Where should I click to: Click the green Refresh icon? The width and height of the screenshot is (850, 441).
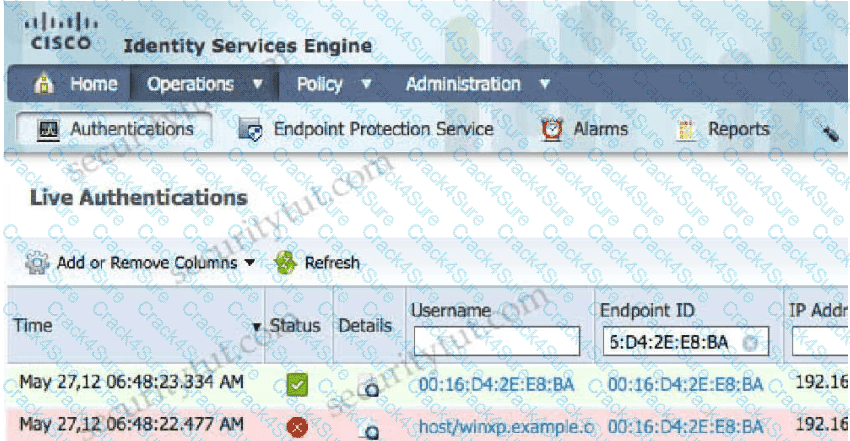[285, 263]
